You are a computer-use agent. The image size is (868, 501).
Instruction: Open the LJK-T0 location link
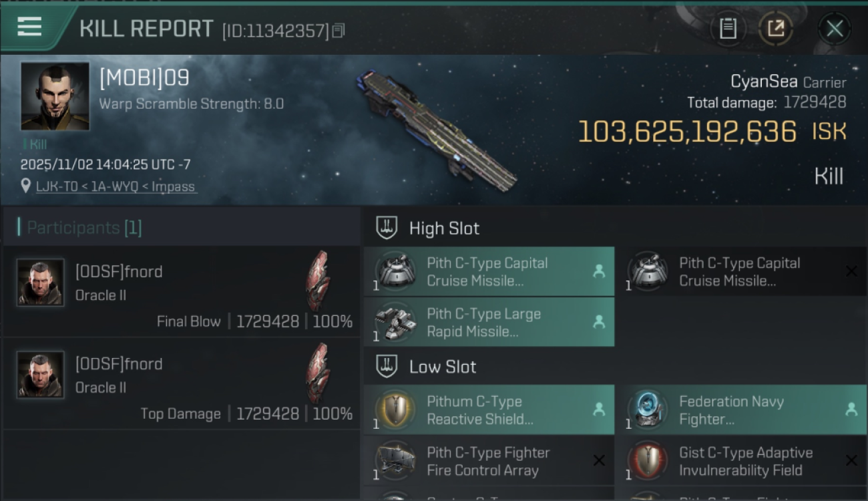pos(116,186)
